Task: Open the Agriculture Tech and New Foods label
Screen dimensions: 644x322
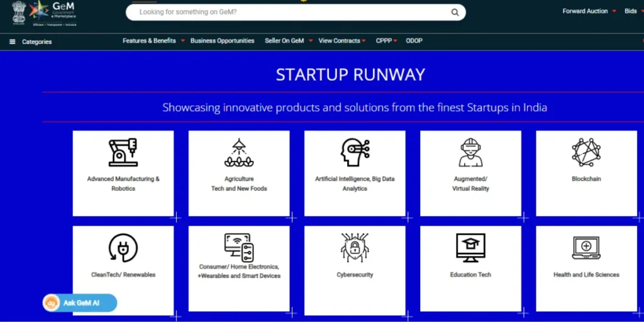Action: pos(239,184)
